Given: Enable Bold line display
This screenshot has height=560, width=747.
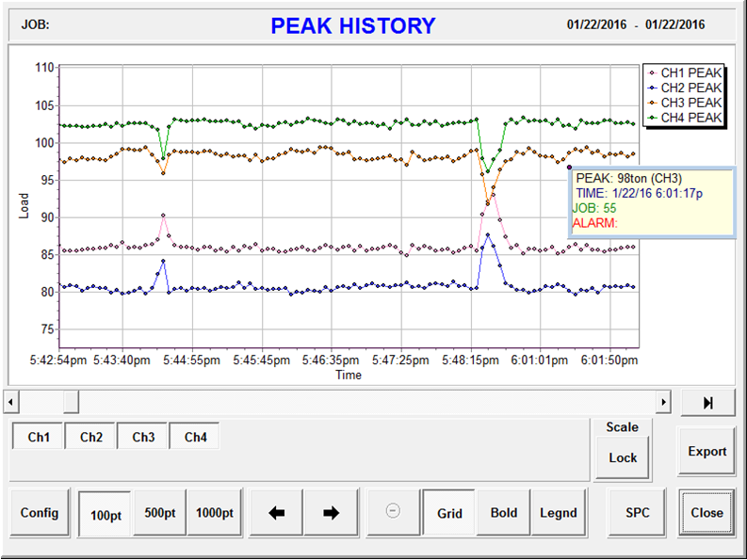Looking at the screenshot, I should (504, 513).
